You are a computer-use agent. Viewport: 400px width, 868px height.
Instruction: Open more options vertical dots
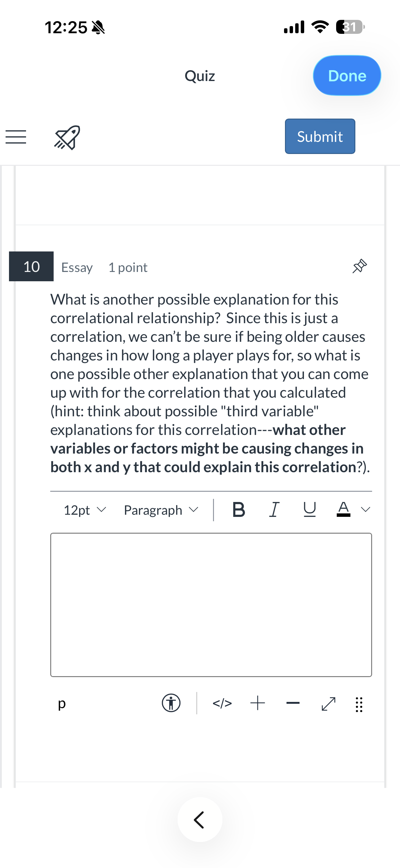pos(359,704)
